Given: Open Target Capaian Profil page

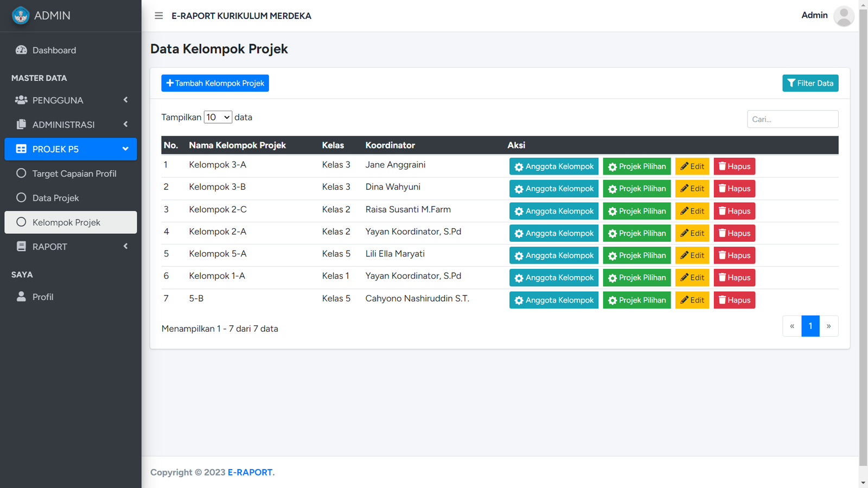Looking at the screenshot, I should pyautogui.click(x=74, y=174).
